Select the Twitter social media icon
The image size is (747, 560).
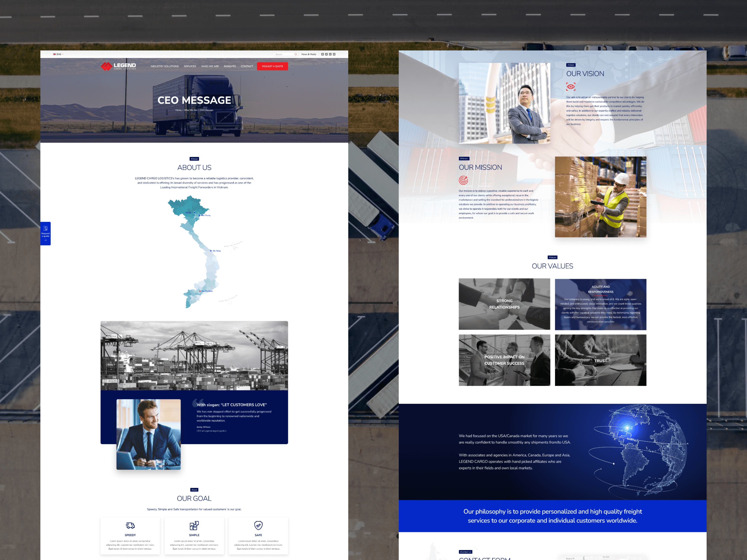[327, 54]
